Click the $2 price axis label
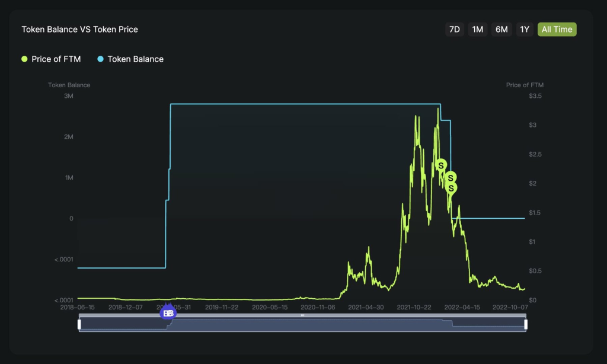 (x=533, y=183)
